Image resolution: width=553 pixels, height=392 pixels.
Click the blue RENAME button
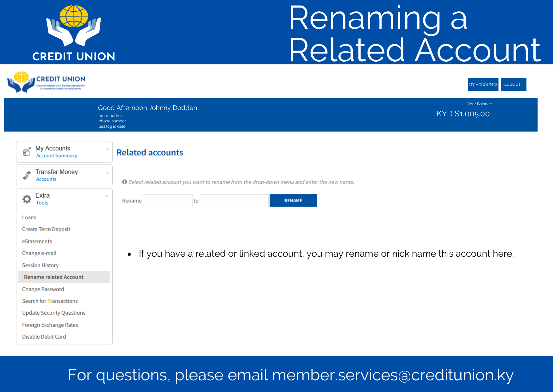tap(293, 200)
